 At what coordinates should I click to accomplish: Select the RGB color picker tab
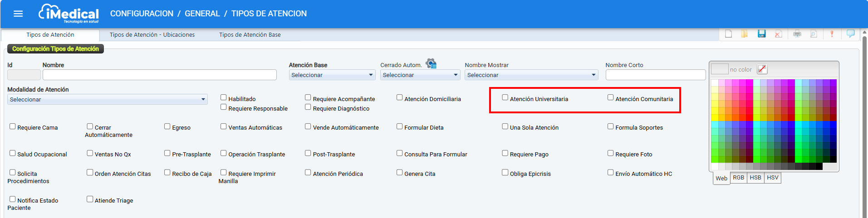click(x=738, y=178)
